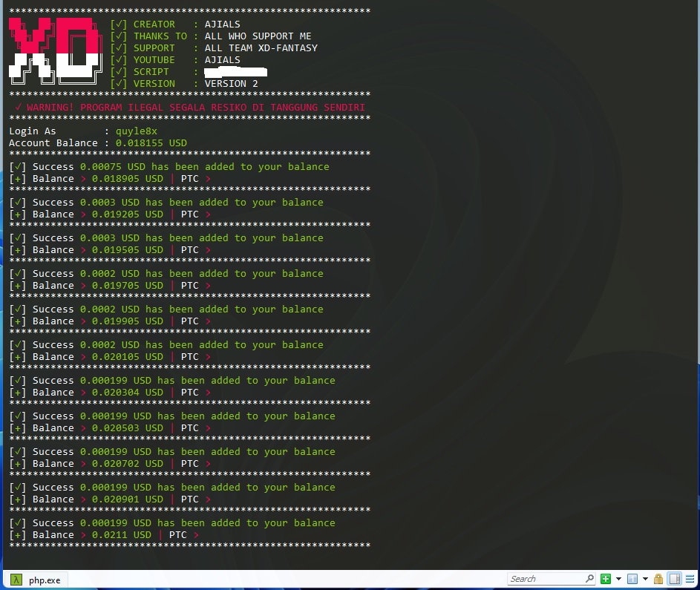Toggle the padlock lock icon
The width and height of the screenshot is (700, 590).
(x=658, y=579)
